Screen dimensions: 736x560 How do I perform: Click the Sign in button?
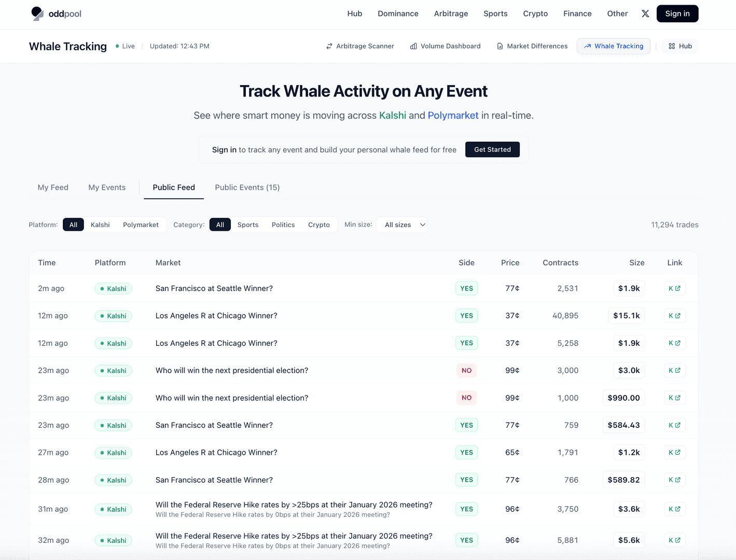pyautogui.click(x=677, y=13)
